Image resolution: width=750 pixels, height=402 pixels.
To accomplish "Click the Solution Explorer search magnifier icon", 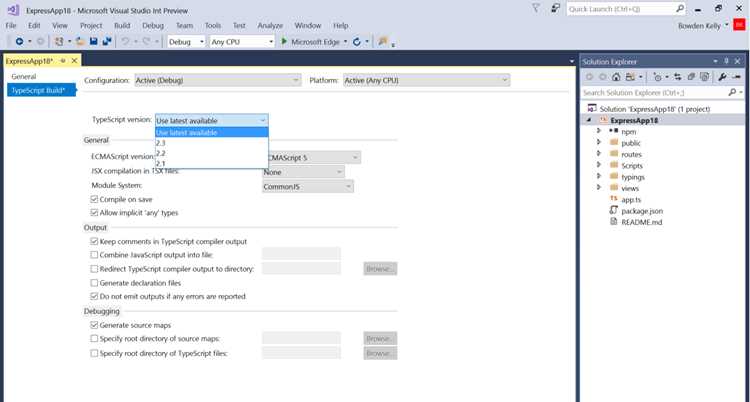I will click(x=732, y=92).
